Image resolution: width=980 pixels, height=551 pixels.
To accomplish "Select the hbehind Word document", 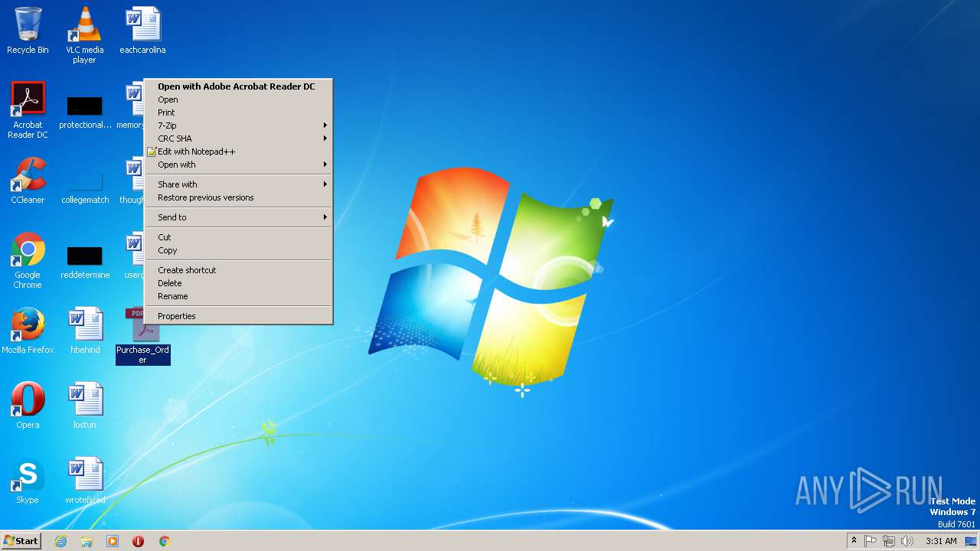I will coord(85,331).
